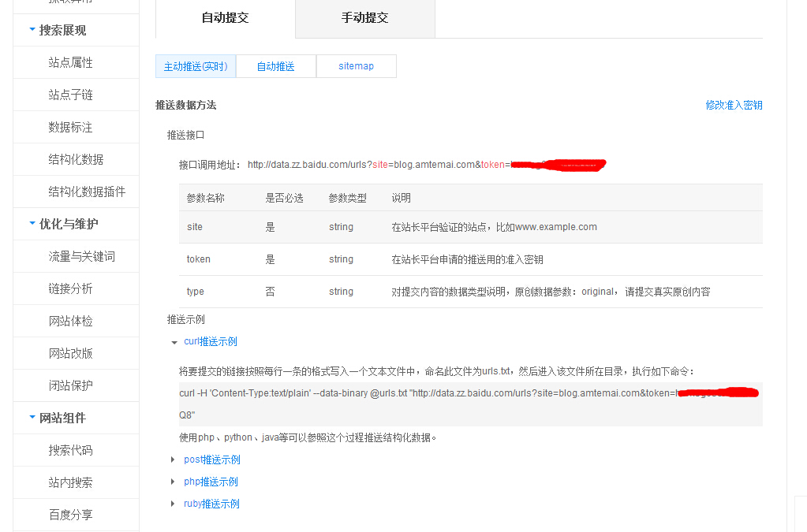Click the curl command code block

pos(470,404)
